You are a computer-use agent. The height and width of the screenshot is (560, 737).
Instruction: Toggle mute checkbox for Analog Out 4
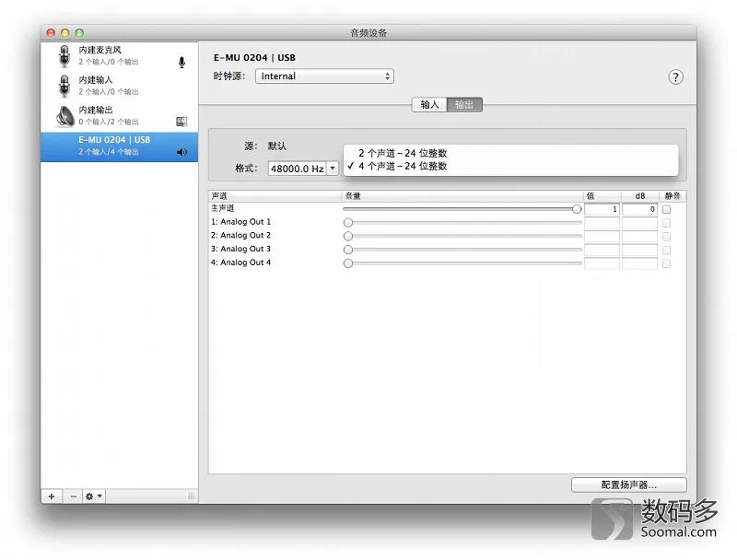click(x=666, y=263)
